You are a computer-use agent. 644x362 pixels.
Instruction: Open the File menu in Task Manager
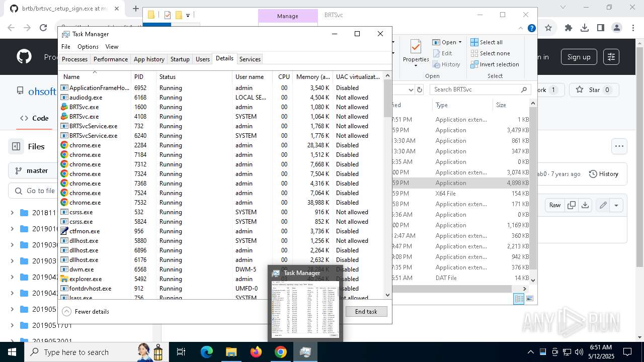(x=66, y=46)
